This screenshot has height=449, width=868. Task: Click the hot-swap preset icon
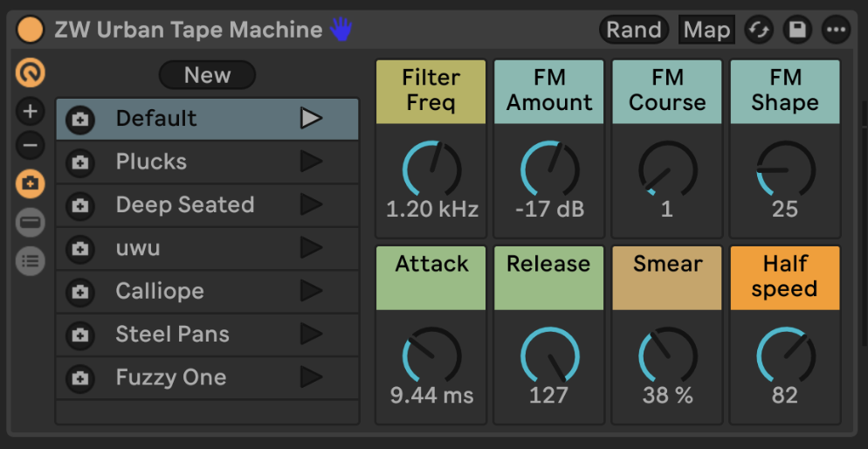click(758, 30)
